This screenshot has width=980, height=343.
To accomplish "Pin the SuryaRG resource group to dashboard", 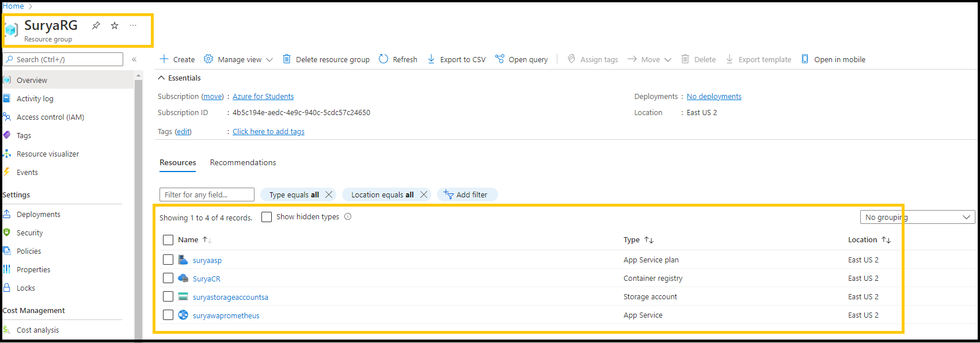I will tap(96, 25).
